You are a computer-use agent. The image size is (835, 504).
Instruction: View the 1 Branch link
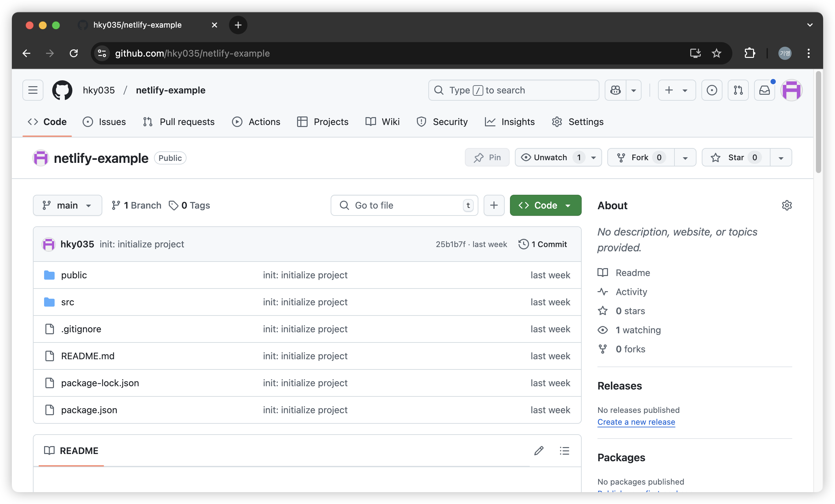(136, 205)
